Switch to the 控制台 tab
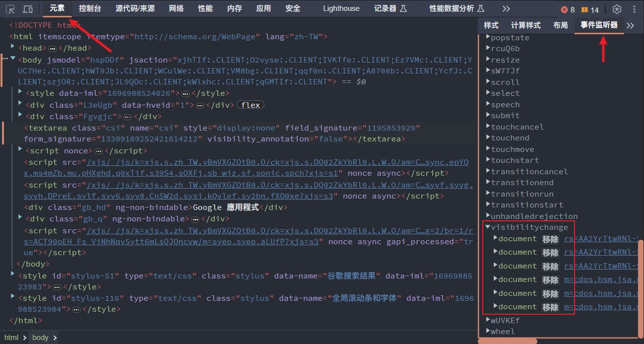Image resolution: width=644 pixels, height=344 pixels. click(x=90, y=8)
